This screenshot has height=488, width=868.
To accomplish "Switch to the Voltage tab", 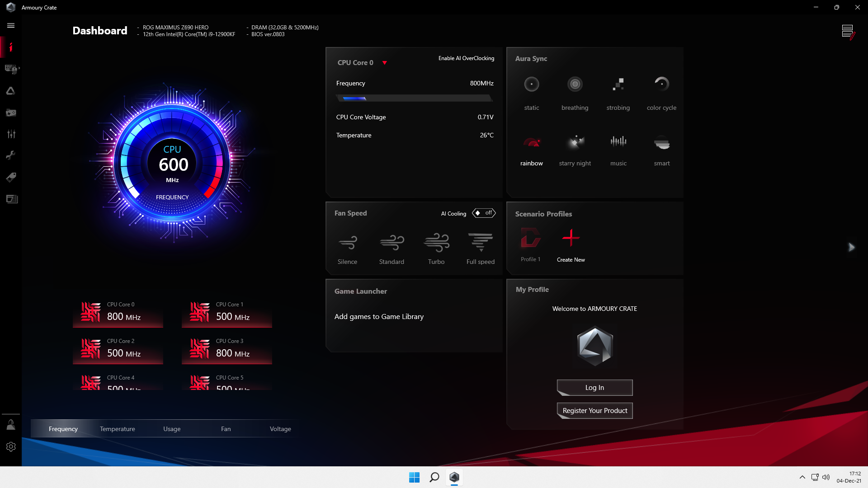I will (x=280, y=429).
